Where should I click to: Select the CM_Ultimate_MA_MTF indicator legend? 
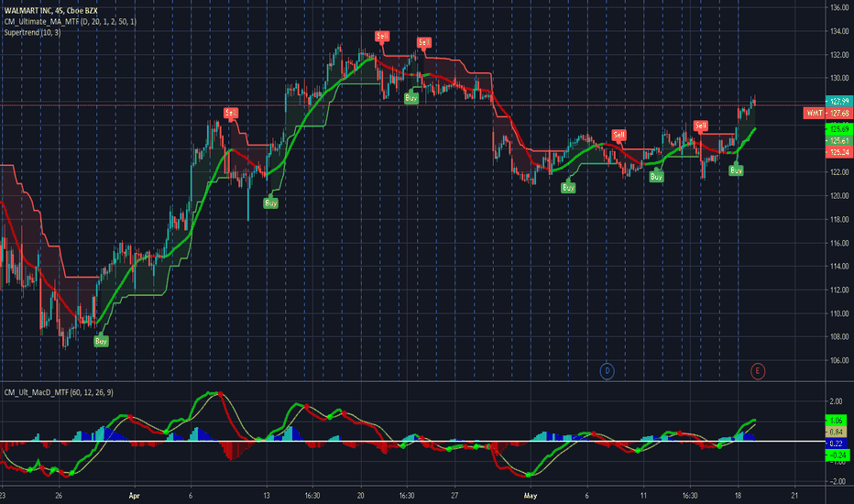point(71,21)
